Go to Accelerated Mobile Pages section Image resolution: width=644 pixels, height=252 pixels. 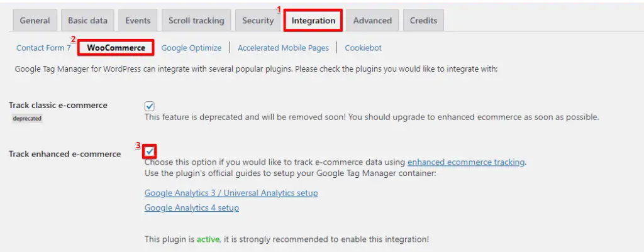(284, 48)
